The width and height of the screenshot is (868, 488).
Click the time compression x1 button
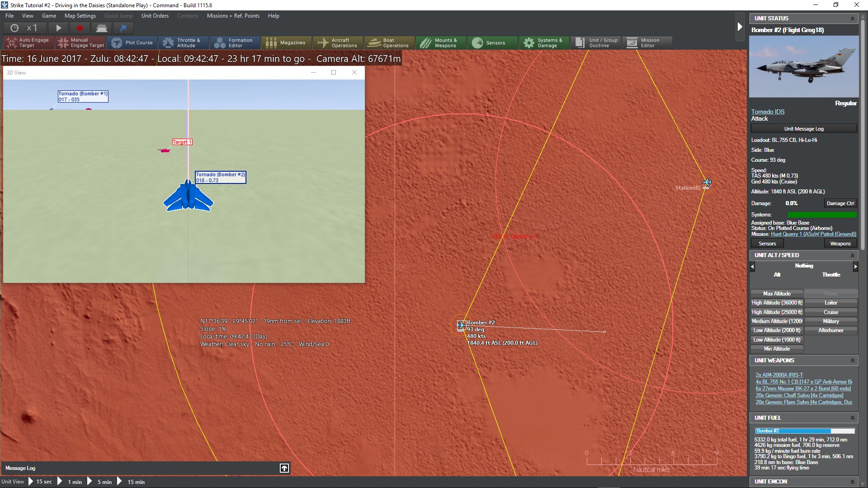tap(24, 28)
